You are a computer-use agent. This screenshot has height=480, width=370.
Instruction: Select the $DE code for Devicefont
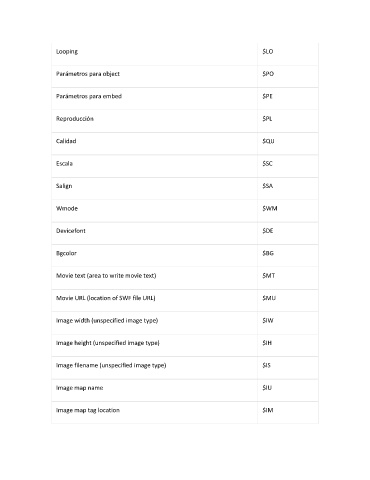click(267, 231)
